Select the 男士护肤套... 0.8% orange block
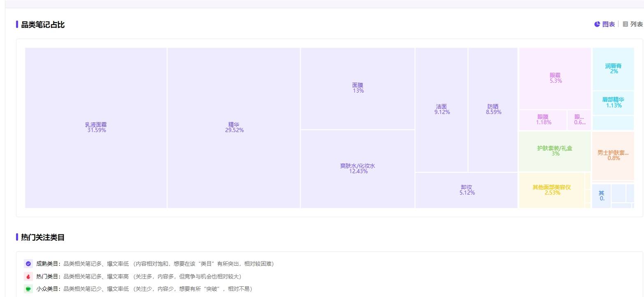This screenshot has height=297, width=644. tap(613, 156)
